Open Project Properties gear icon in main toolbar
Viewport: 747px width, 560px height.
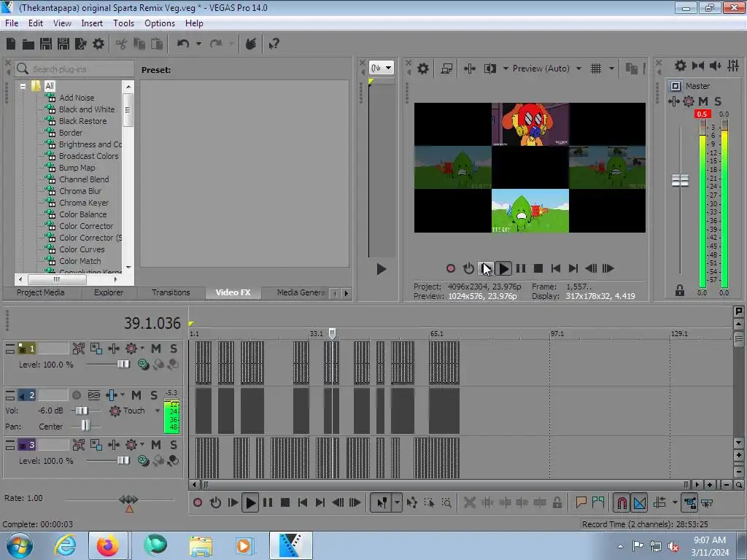click(x=98, y=44)
